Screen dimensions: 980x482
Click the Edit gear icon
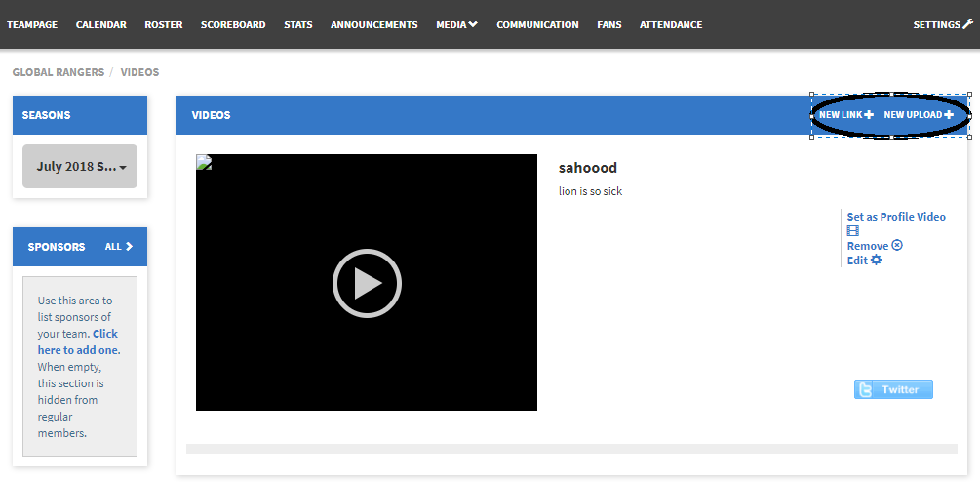point(876,261)
